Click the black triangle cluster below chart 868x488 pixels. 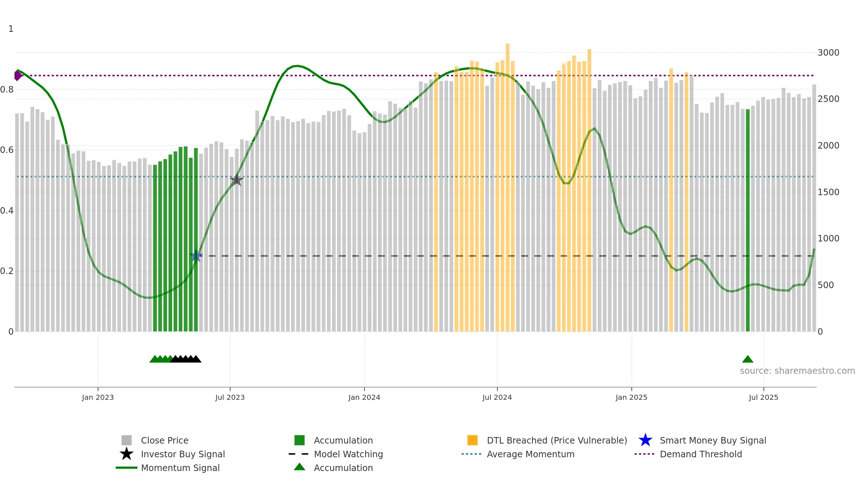[x=186, y=359]
